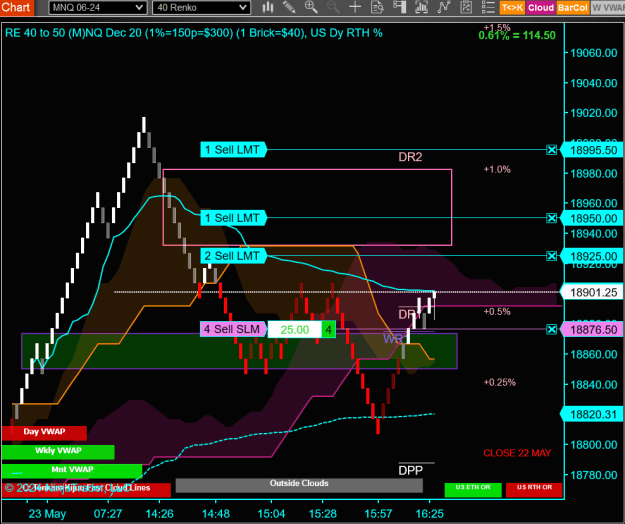Select the 2 Sell LMT order label
This screenshot has height=524, width=625.
[x=233, y=255]
